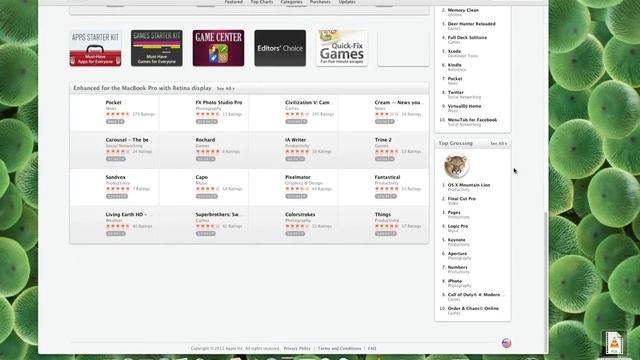This screenshot has width=640, height=360.
Task: Open the Things app title
Action: 383,214
